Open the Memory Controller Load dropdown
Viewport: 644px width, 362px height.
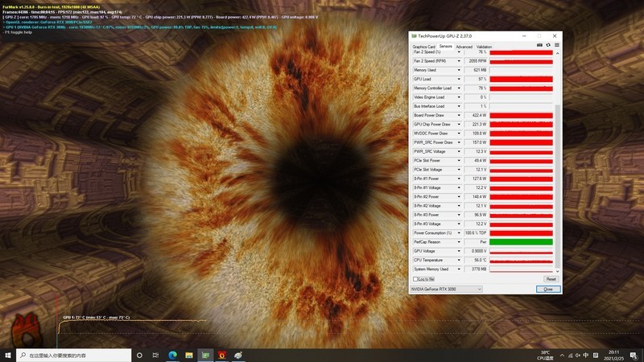click(x=459, y=88)
